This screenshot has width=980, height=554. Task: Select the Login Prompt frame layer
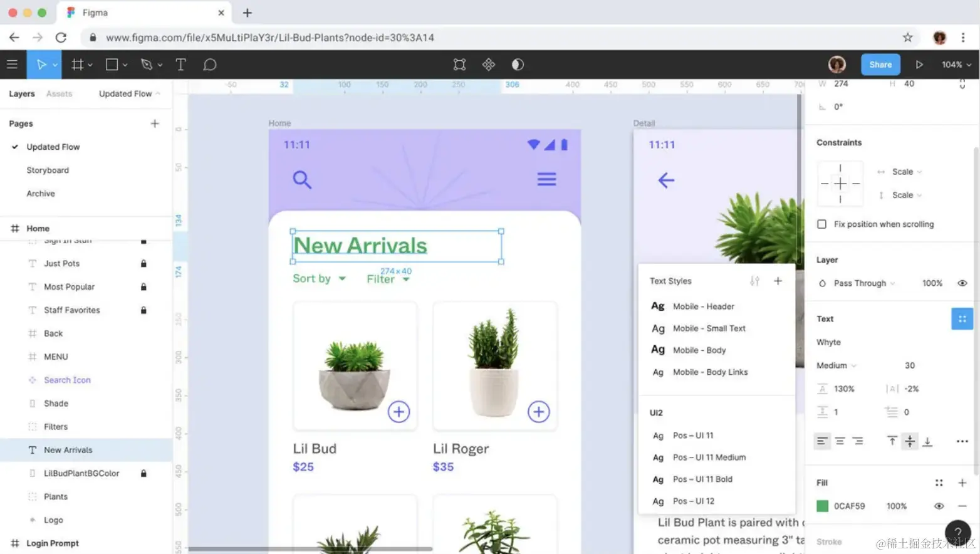53,543
